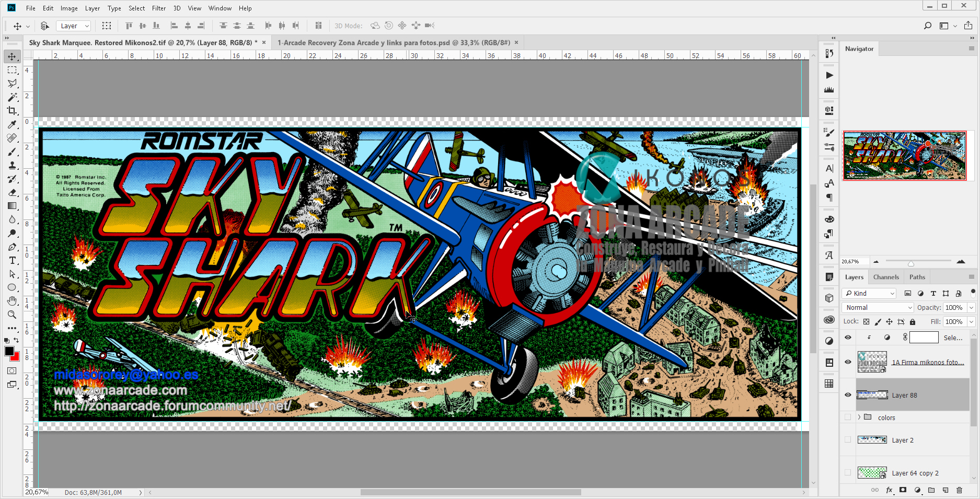Click the Add layer mask icon
The image size is (980, 499).
point(903,490)
